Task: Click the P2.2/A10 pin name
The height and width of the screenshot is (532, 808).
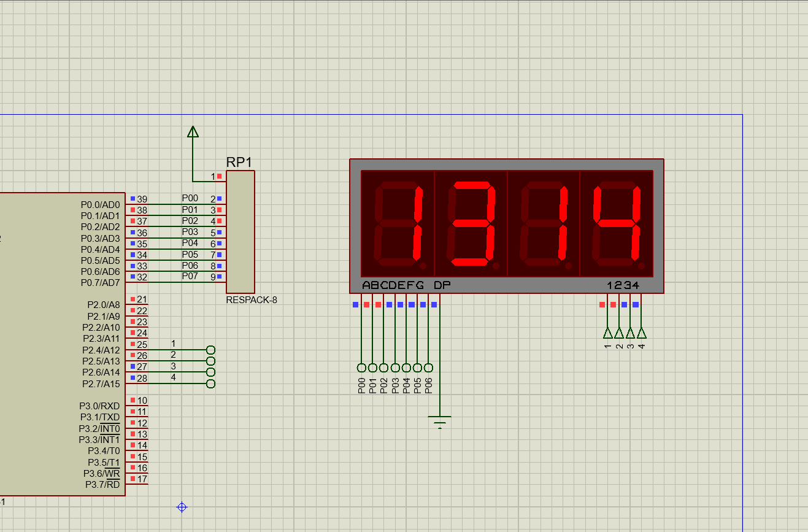Action: [x=101, y=327]
